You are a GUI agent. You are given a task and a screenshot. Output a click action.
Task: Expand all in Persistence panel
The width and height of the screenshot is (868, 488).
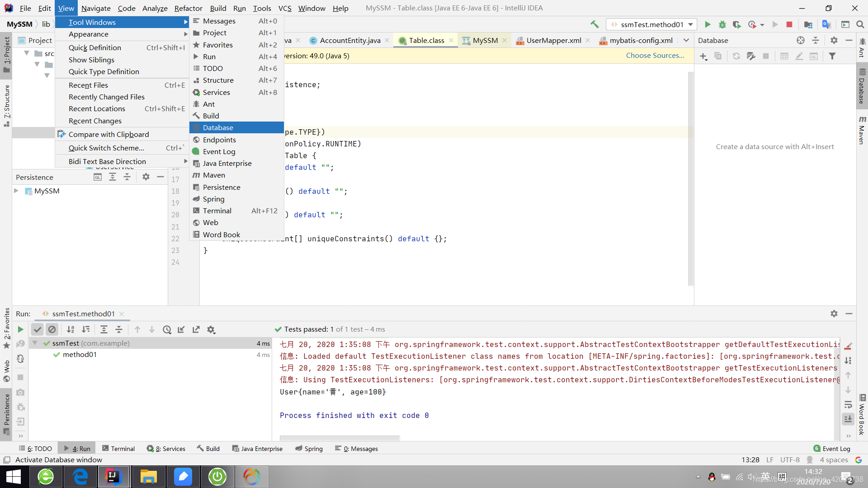click(x=113, y=177)
